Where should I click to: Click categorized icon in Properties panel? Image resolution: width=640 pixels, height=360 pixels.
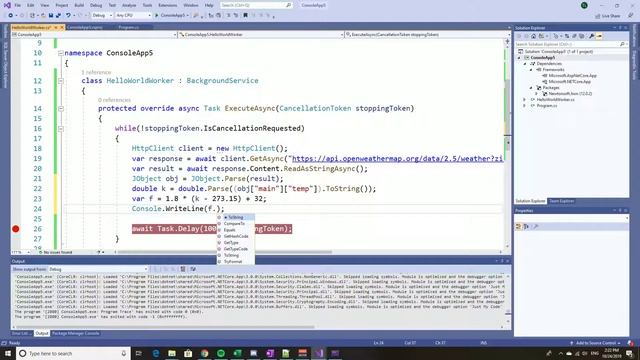point(519,227)
